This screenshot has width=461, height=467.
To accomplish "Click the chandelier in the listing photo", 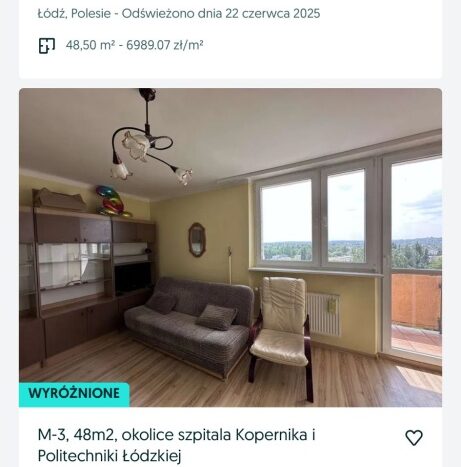I will tap(147, 140).
